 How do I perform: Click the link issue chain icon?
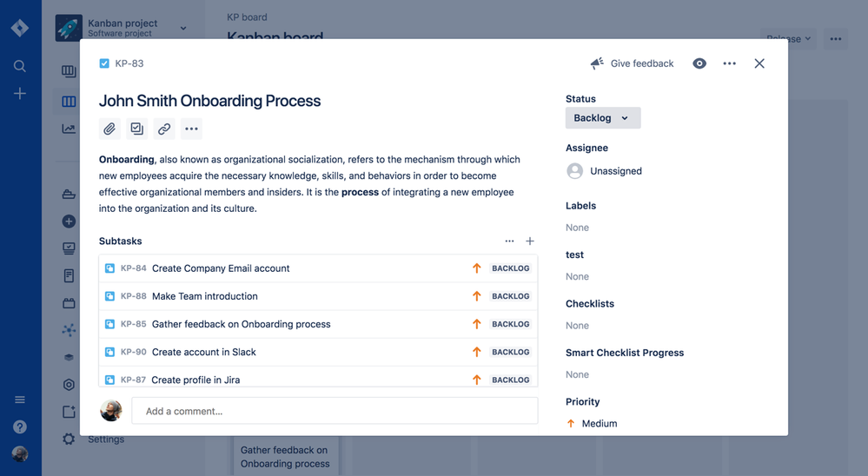click(164, 129)
